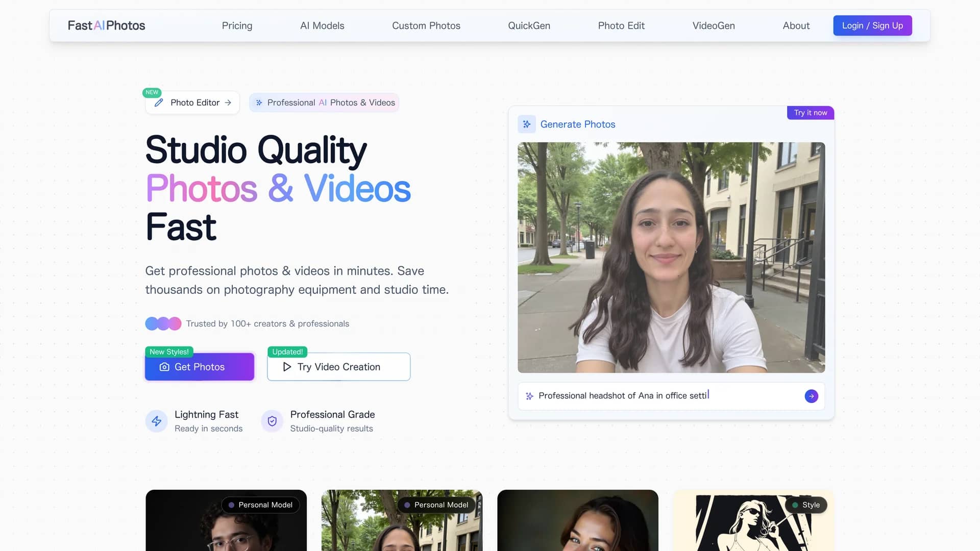Submit the prompt with the arrow button
This screenshot has width=980, height=551.
pyautogui.click(x=811, y=396)
